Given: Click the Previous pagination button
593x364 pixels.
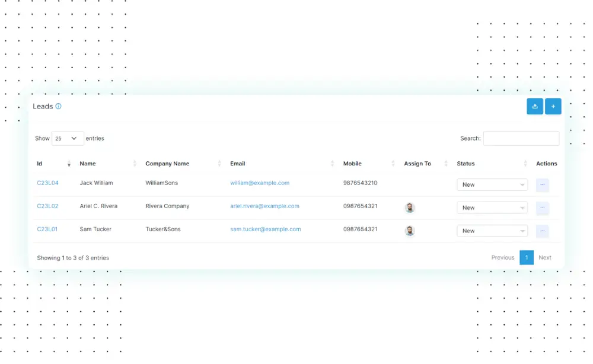Looking at the screenshot, I should pyautogui.click(x=502, y=257).
